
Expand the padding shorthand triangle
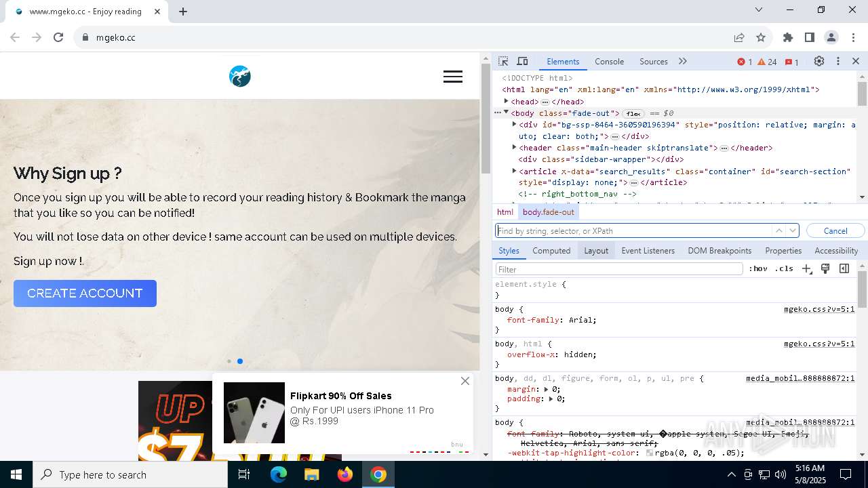click(551, 399)
